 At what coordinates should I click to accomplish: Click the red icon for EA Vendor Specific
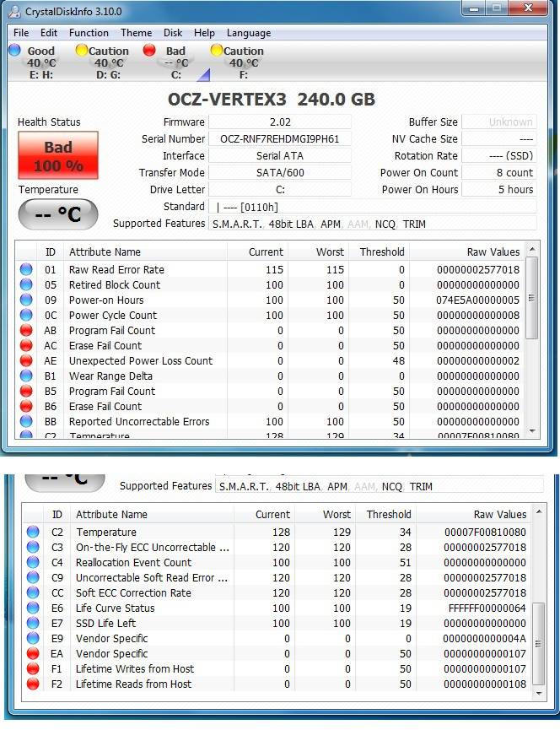[x=33, y=653]
